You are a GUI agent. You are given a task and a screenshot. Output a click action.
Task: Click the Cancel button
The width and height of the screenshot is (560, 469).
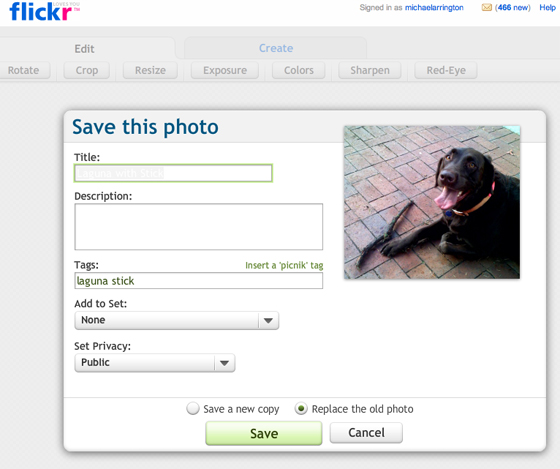point(366,433)
